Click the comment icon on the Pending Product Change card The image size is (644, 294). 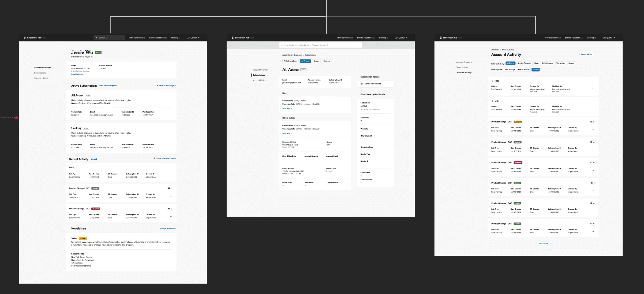coord(591,122)
